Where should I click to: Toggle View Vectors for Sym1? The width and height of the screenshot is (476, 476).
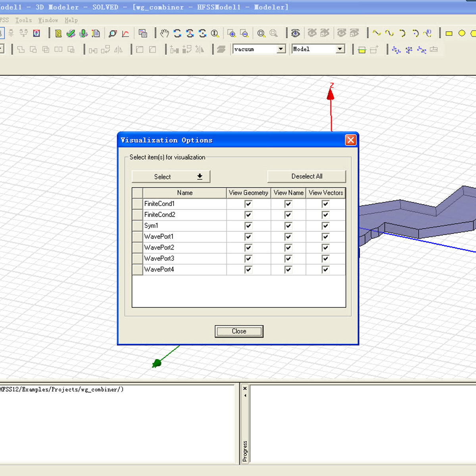tap(325, 226)
